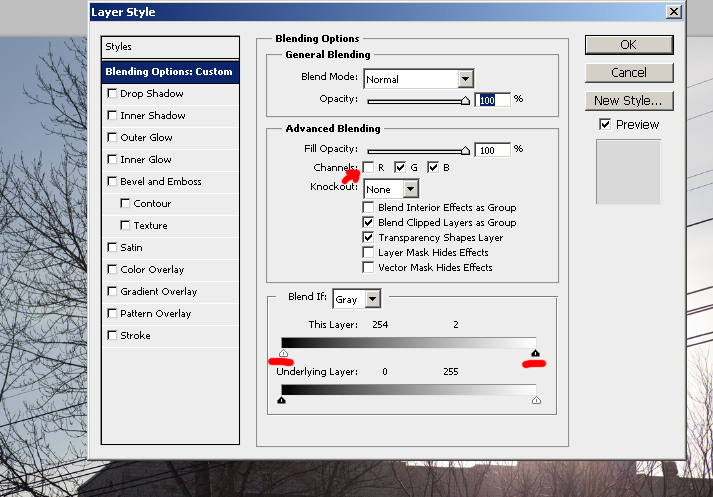
Task: Click the Bevel and Emboss style label
Action: pyautogui.click(x=161, y=181)
